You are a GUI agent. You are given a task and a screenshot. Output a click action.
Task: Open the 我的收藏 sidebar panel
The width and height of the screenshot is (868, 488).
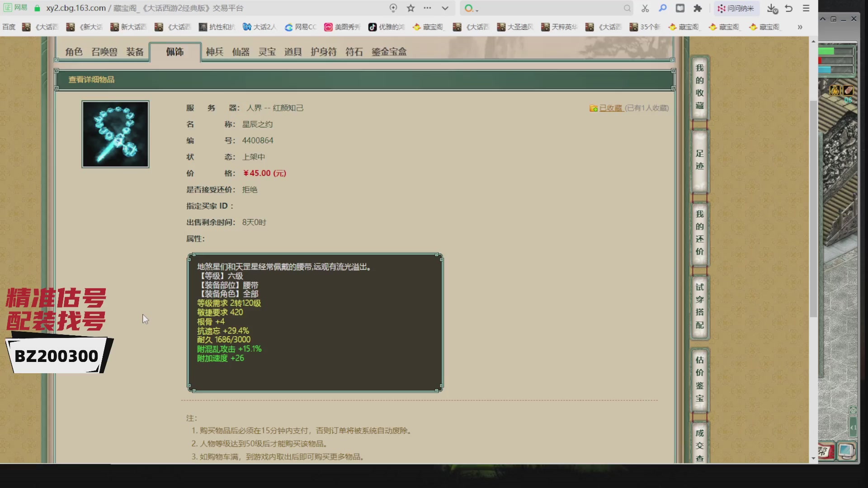[699, 89]
